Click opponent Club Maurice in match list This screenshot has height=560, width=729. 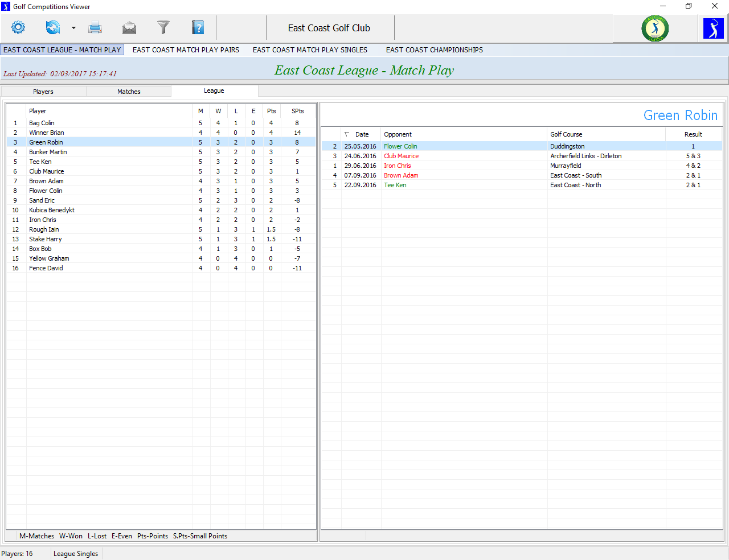coord(401,156)
